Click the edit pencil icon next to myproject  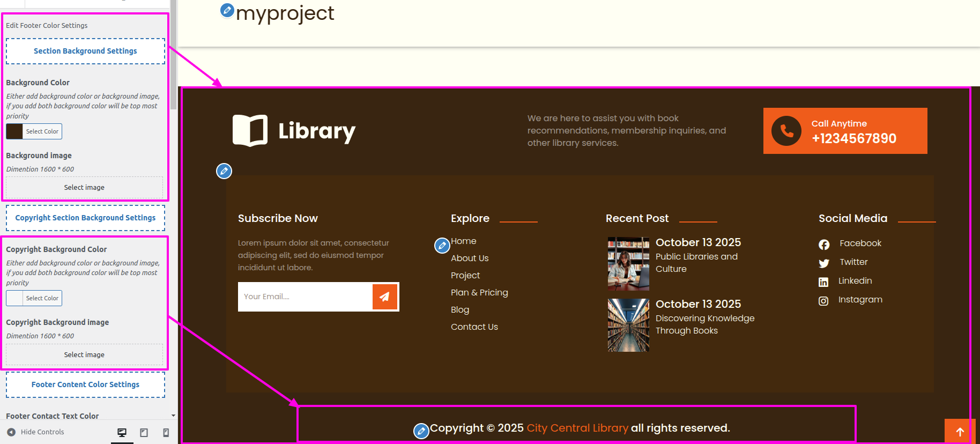[x=227, y=10]
